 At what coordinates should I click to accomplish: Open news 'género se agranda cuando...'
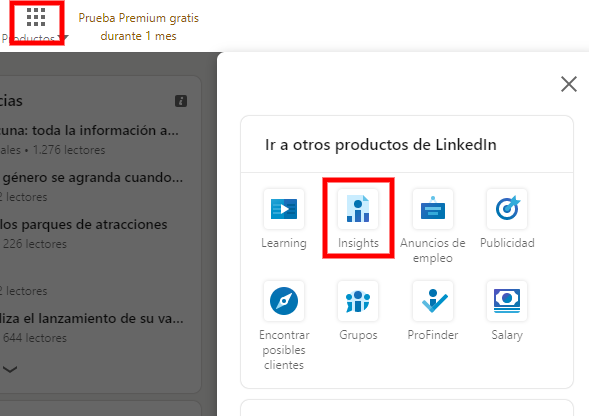point(92,177)
